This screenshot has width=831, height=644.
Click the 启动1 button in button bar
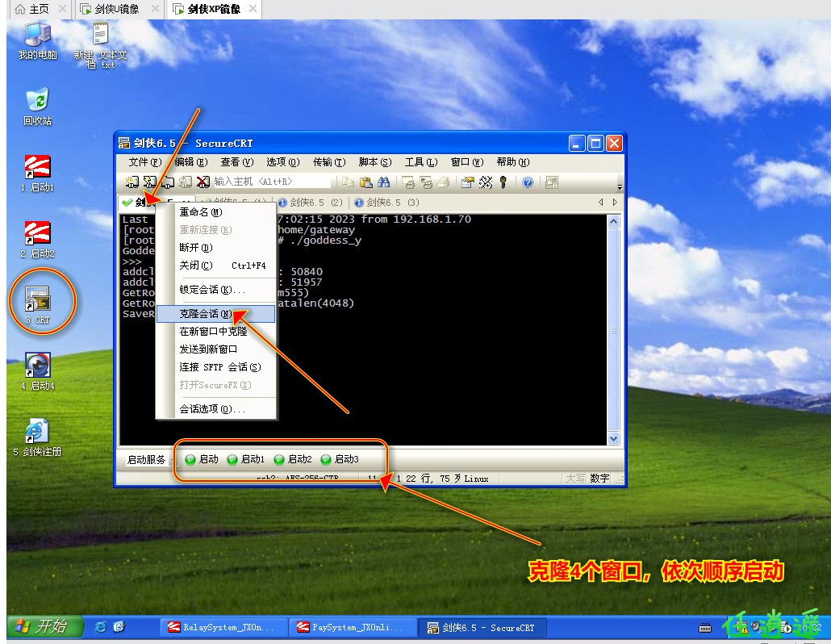click(246, 459)
